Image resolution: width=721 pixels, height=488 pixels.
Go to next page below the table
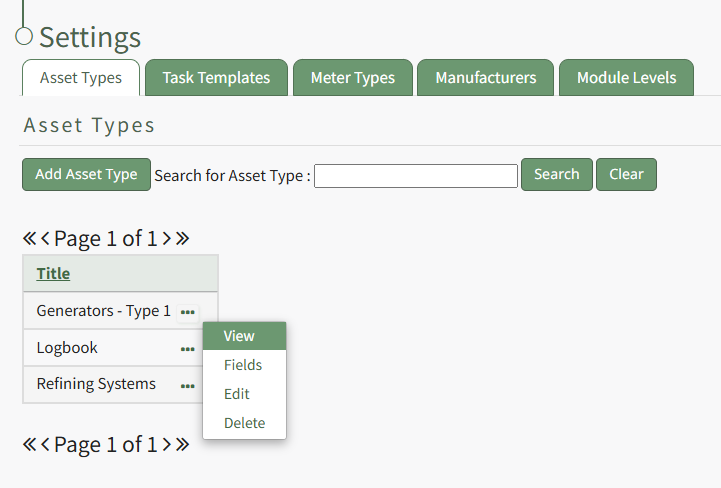167,445
